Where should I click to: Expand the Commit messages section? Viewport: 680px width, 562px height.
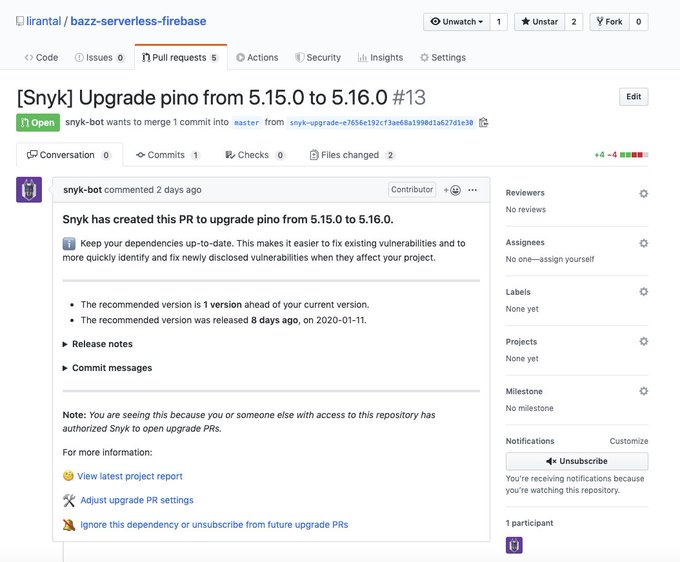click(107, 368)
